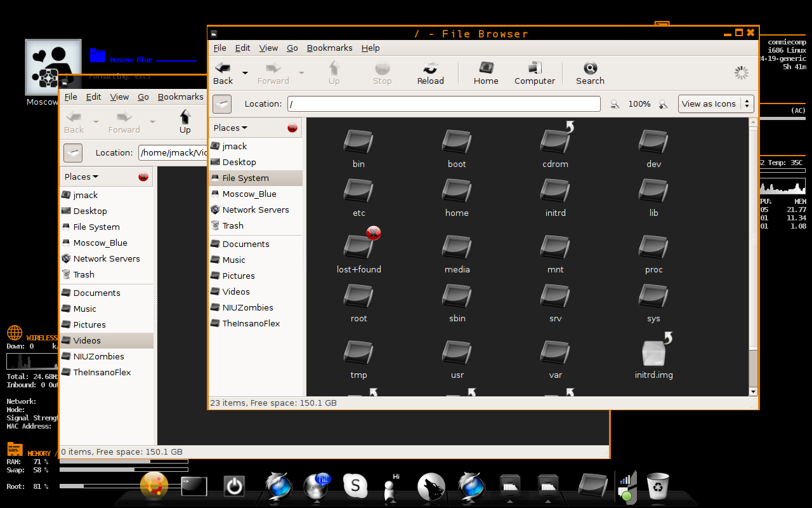Image resolution: width=812 pixels, height=508 pixels.
Task: Reset zoom via the 100% label
Action: pos(639,104)
